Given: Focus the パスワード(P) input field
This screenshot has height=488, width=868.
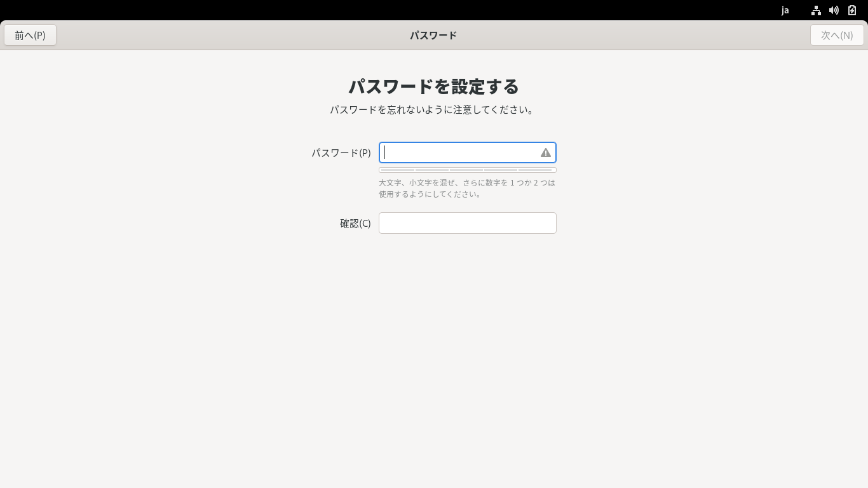Looking at the screenshot, I should [467, 152].
